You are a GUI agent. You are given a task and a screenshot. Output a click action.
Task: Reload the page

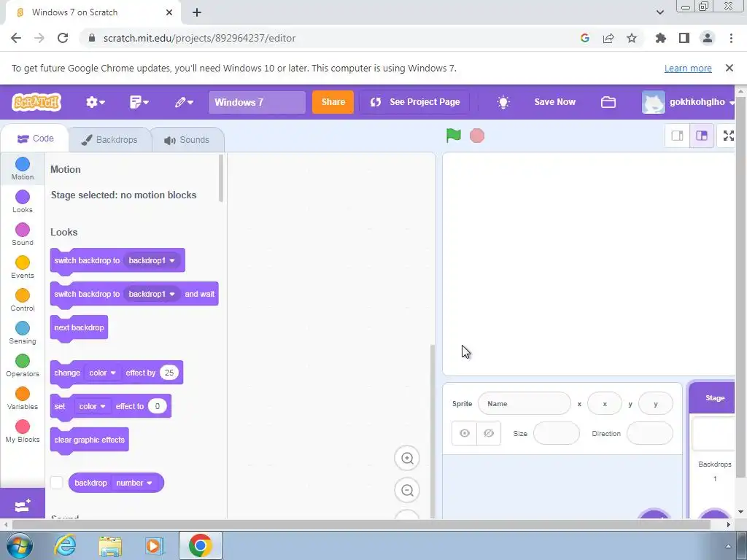(63, 38)
